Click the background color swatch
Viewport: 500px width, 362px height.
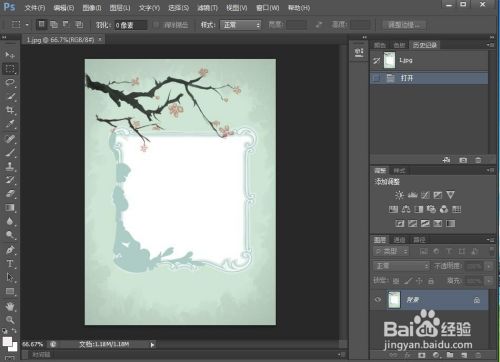[14, 348]
